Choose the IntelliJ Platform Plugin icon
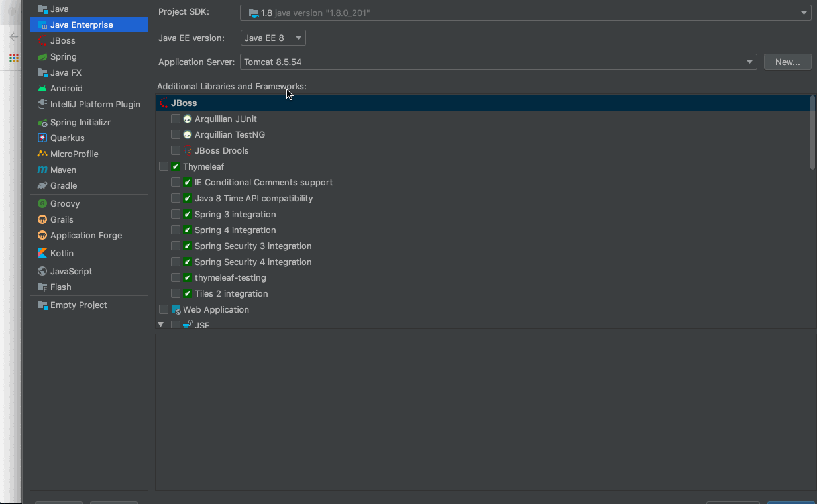Screen dimensions: 817x504 click(42, 105)
